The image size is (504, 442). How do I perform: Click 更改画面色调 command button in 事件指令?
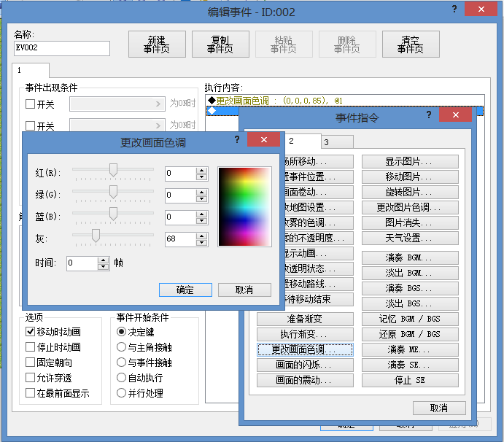tap(305, 350)
